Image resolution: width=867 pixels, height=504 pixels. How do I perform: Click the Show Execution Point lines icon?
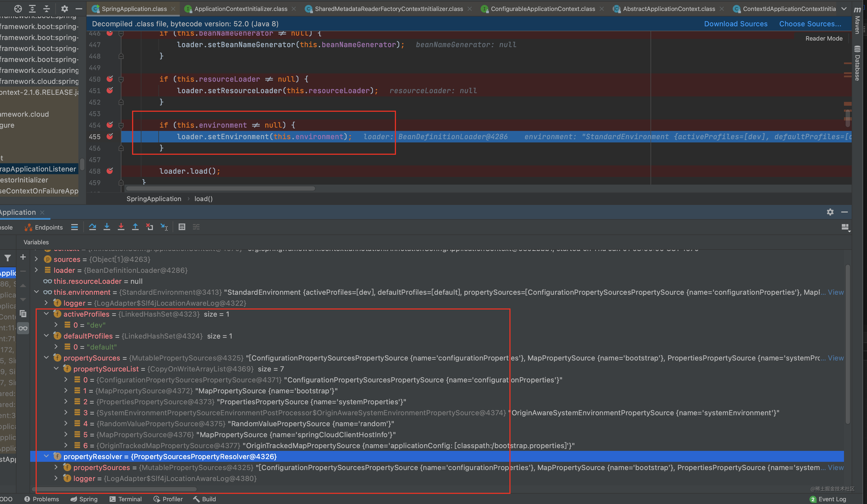point(75,227)
